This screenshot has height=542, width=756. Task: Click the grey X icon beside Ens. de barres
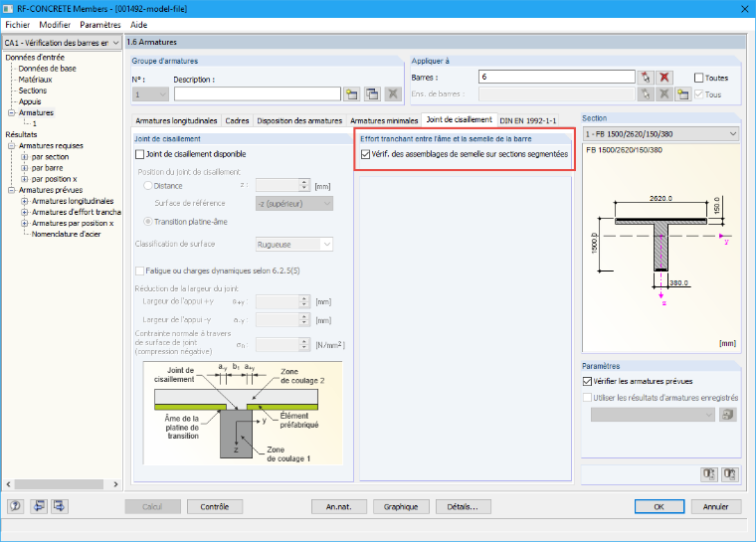coord(664,94)
